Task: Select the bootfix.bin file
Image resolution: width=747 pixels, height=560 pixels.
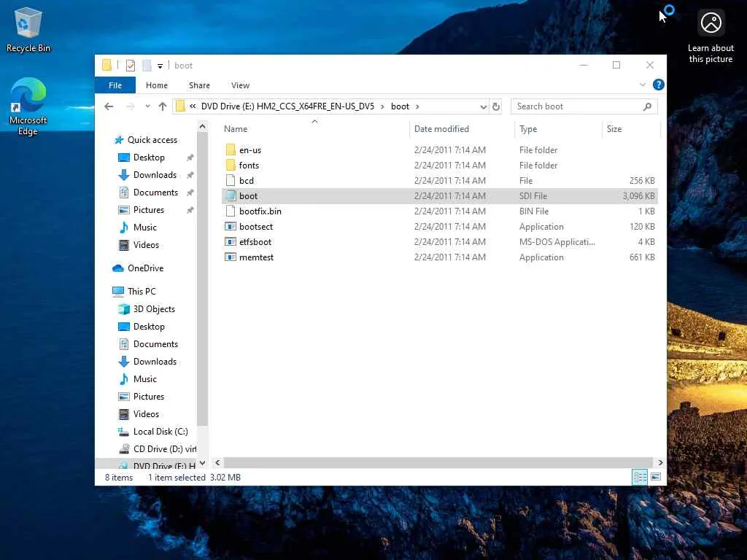Action: click(439, 211)
